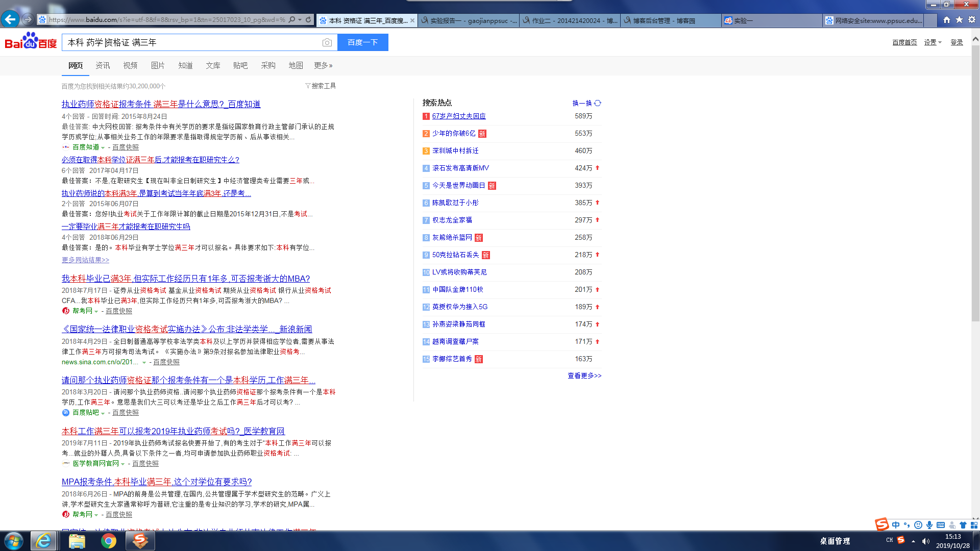Viewport: 980px width, 551px height.
Task: Open dropdown arrow next to 百度知道 source
Action: (103, 147)
